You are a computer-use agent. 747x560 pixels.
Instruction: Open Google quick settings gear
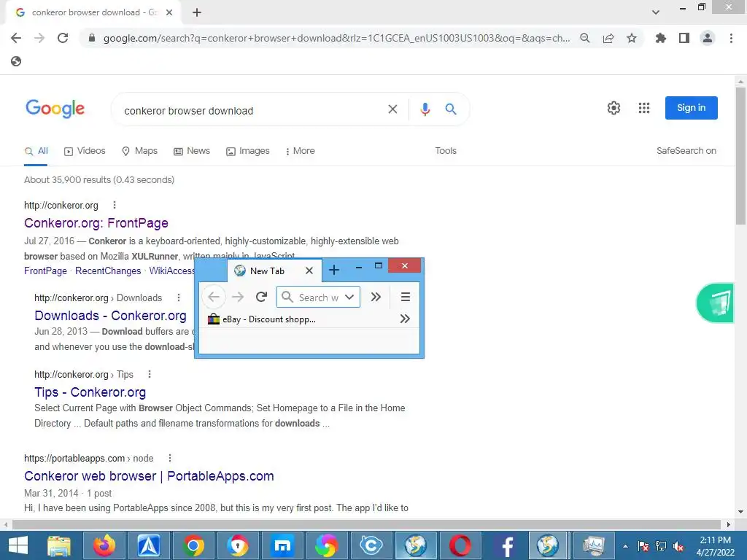pyautogui.click(x=614, y=108)
